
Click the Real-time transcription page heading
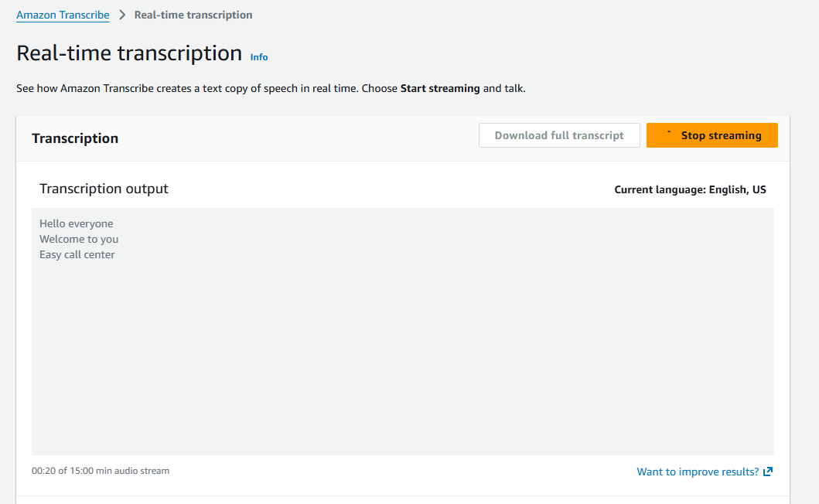(x=129, y=53)
